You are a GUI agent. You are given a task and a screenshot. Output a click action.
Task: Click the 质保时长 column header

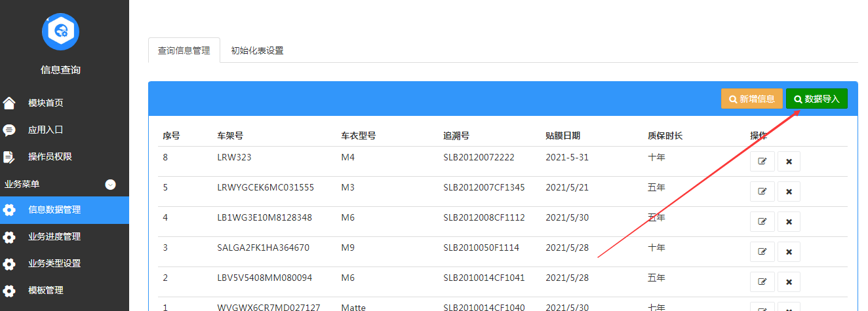coord(665,136)
